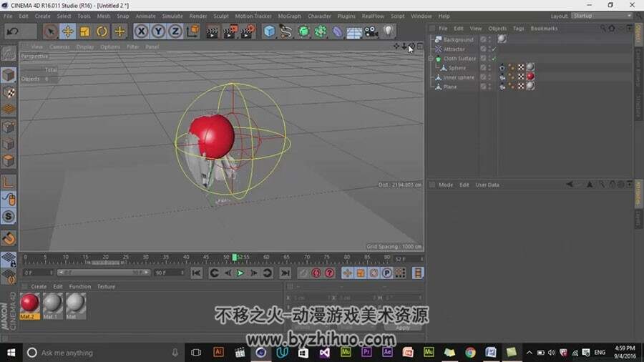Image resolution: width=644 pixels, height=362 pixels.
Task: Toggle Y axis lock
Action: [x=158, y=31]
